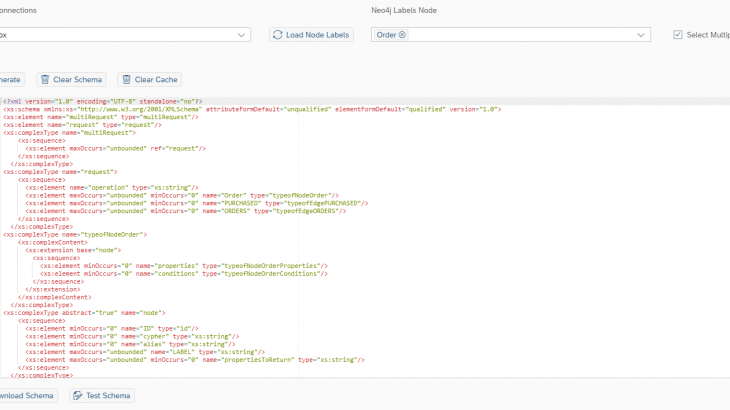Click the complexType name="multiRequest" line
Screen dimensions: 730x410
69,133
